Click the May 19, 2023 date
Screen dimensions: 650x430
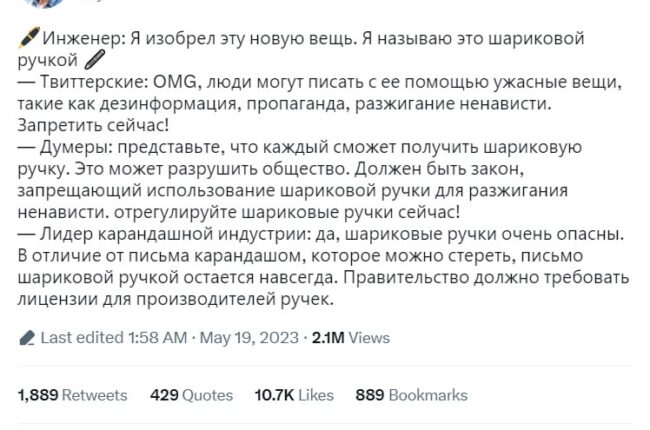pyautogui.click(x=249, y=338)
